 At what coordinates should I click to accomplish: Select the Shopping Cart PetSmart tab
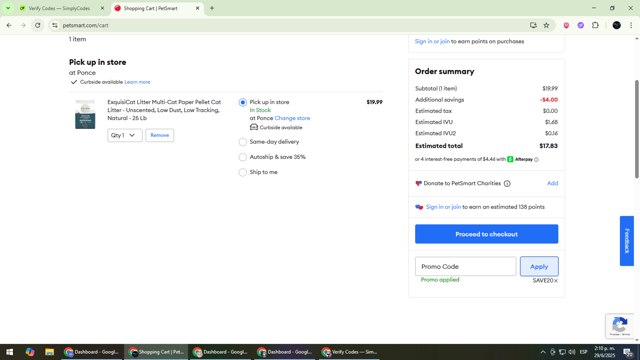(x=151, y=8)
